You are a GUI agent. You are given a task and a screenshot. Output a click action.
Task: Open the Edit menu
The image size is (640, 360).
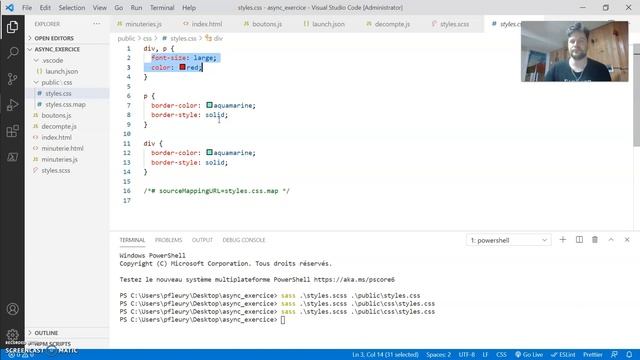pyautogui.click(x=45, y=7)
